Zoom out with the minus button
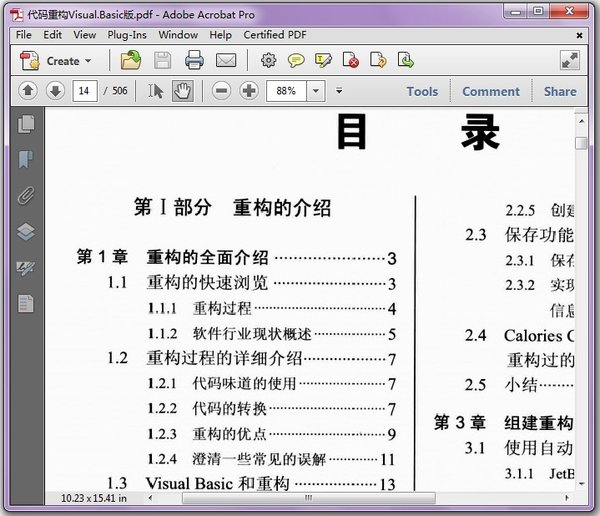The image size is (600, 516). [x=222, y=91]
